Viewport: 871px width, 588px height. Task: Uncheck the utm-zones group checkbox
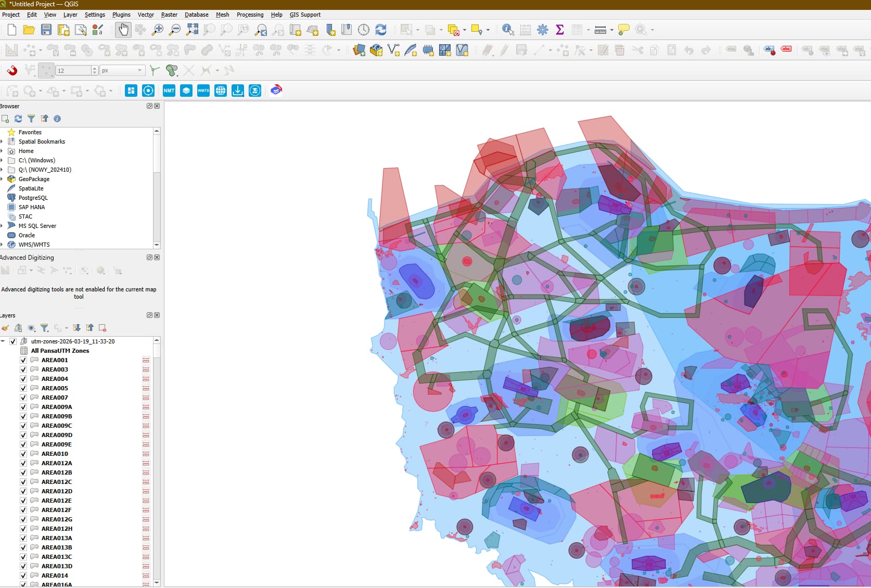(x=13, y=341)
